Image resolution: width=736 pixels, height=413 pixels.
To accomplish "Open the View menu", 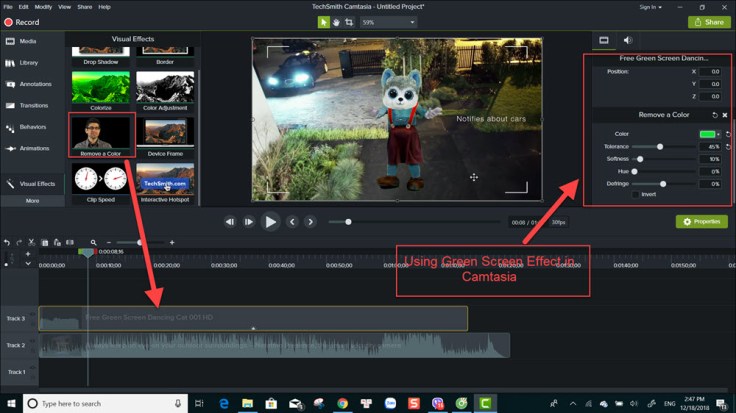I will click(x=64, y=7).
